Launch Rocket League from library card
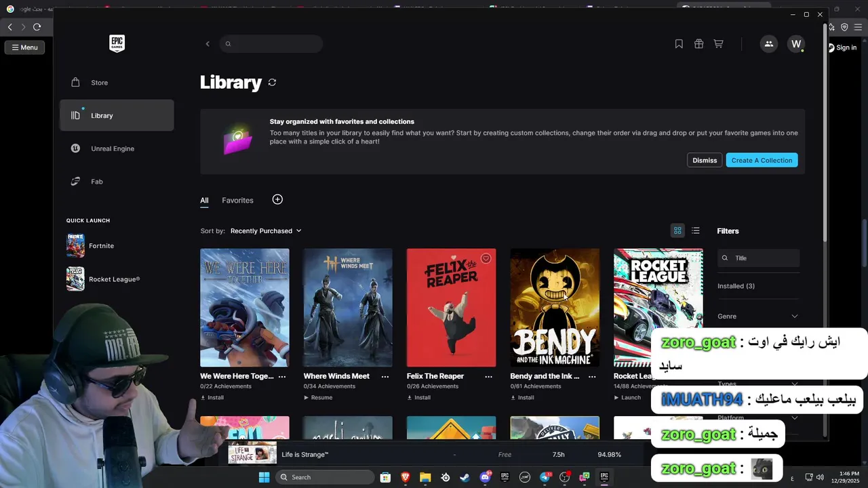 coord(627,398)
